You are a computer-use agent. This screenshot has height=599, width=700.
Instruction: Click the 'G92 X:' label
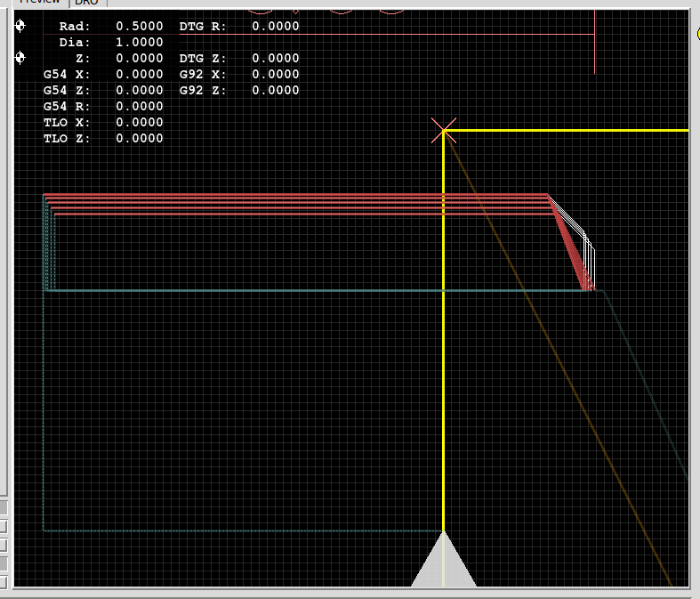203,75
